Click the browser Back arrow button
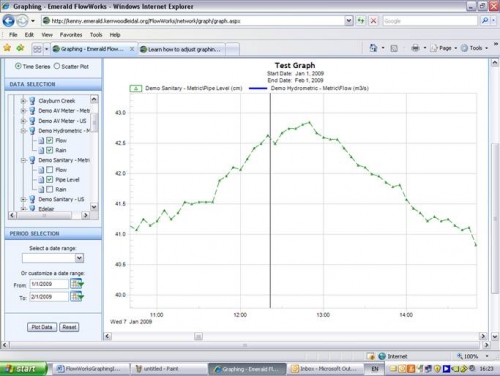Viewport: 500px width, 376px height. coord(9,21)
